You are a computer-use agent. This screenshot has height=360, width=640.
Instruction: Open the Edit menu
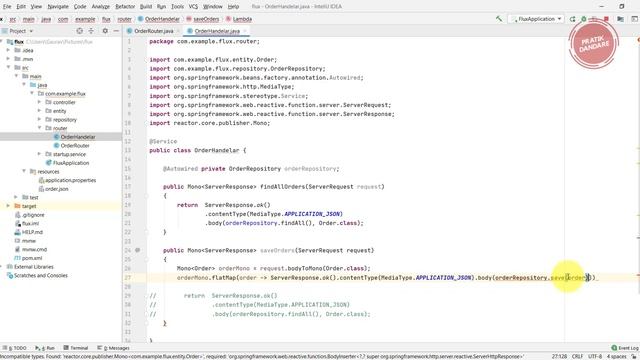pos(21,7)
